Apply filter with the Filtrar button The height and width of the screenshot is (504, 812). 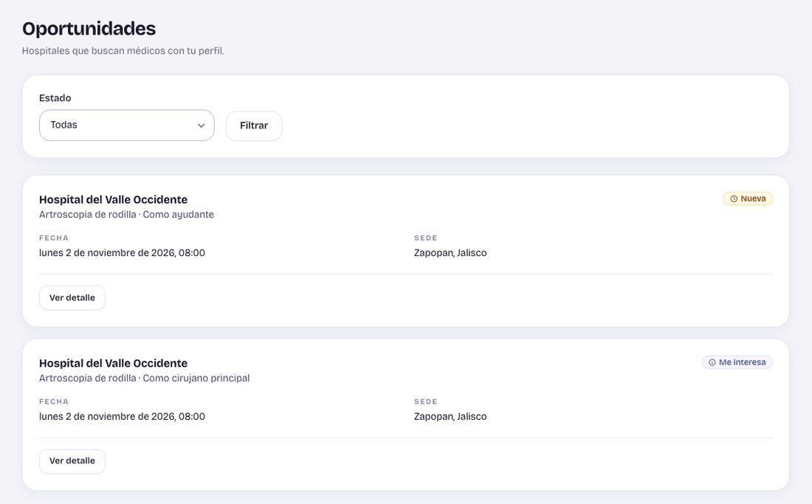[x=254, y=125]
